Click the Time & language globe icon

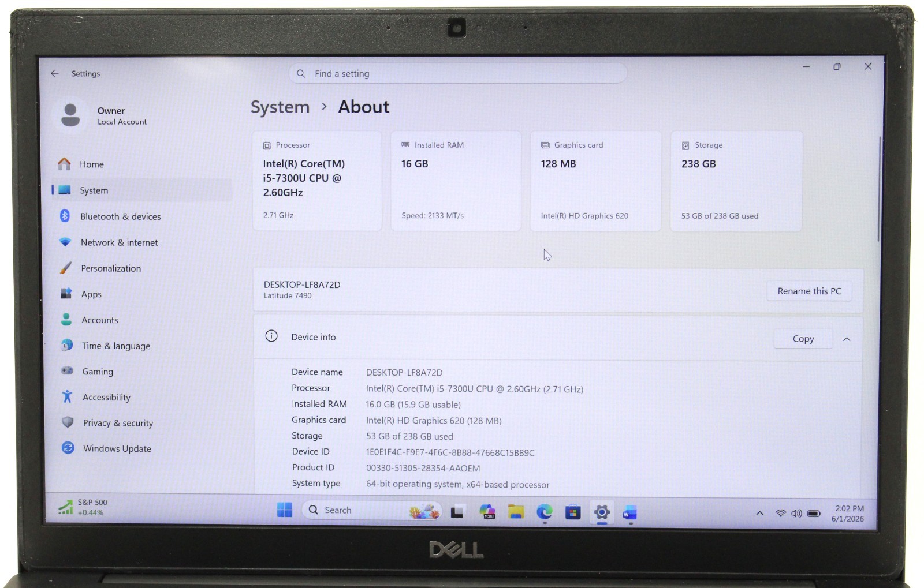(67, 345)
